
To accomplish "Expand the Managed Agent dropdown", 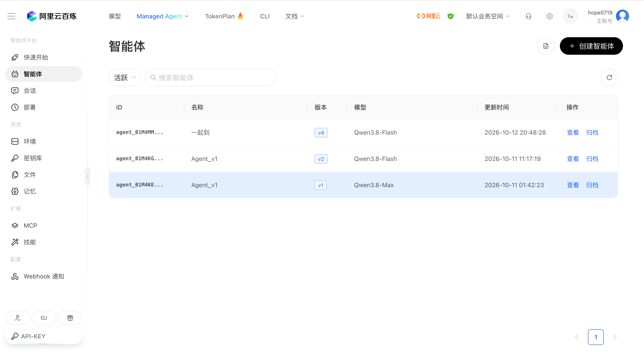I will coord(163,16).
